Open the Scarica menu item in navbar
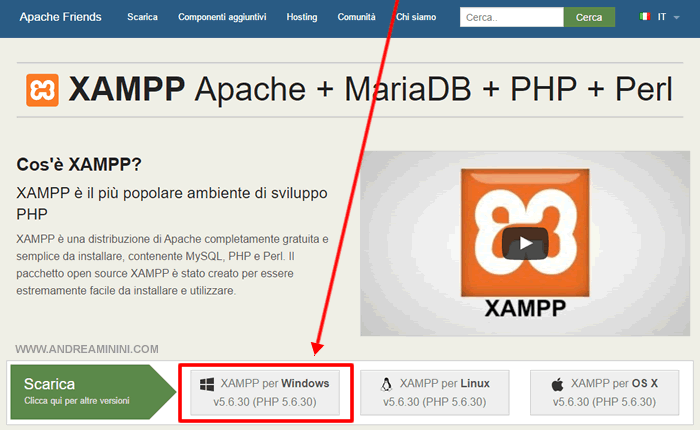Image resolution: width=700 pixels, height=430 pixels. (x=142, y=17)
